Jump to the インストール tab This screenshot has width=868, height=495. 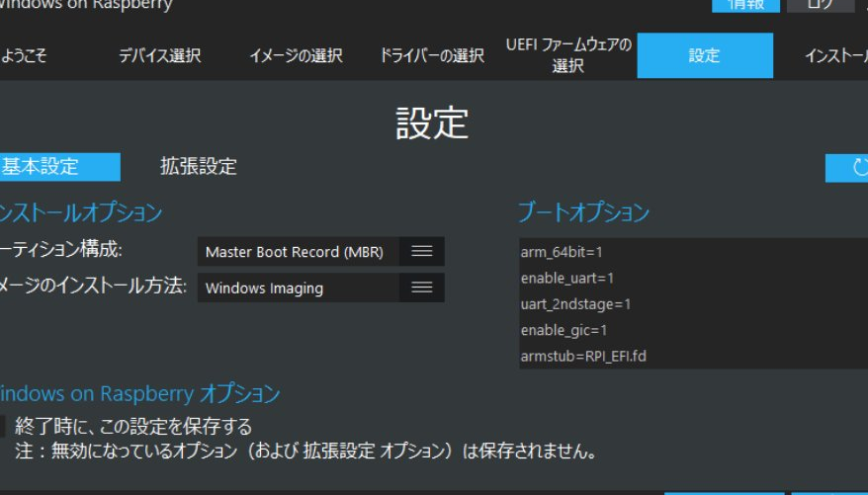(x=835, y=56)
